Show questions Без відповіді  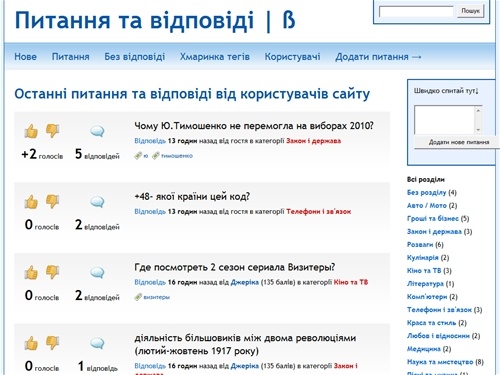(x=135, y=57)
